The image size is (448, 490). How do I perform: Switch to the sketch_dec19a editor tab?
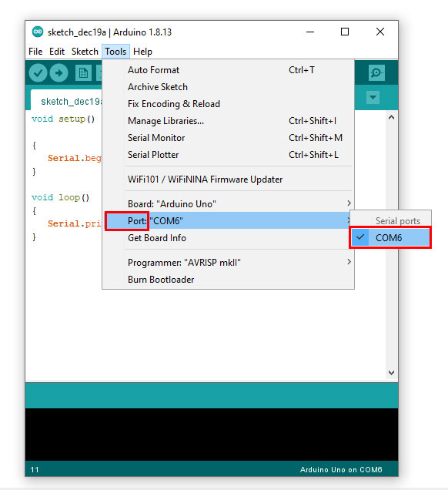67,101
